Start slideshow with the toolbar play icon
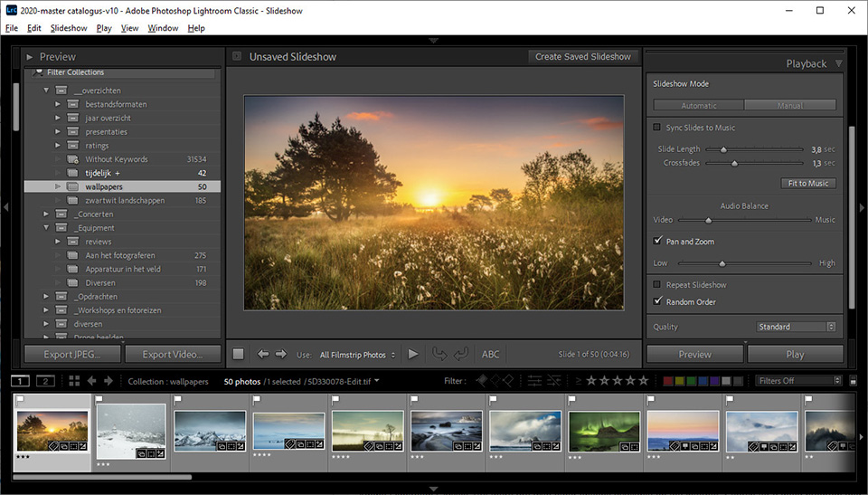The image size is (868, 495). (x=413, y=354)
